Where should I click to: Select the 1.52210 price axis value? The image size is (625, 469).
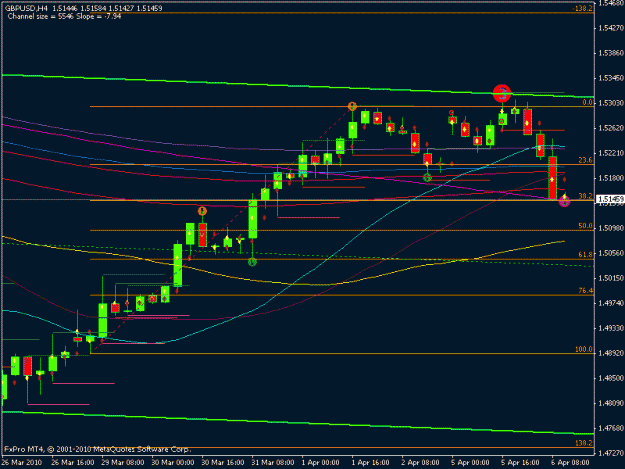pyautogui.click(x=611, y=153)
